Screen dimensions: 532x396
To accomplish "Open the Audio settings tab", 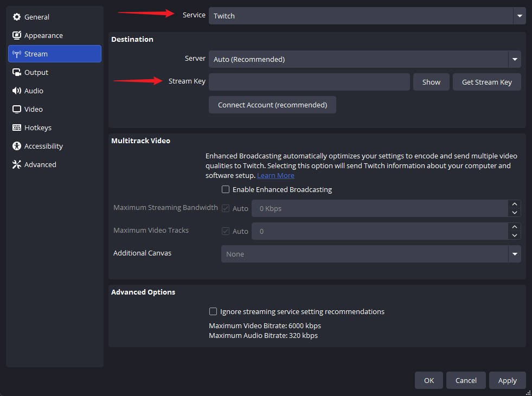I will 55,91.
